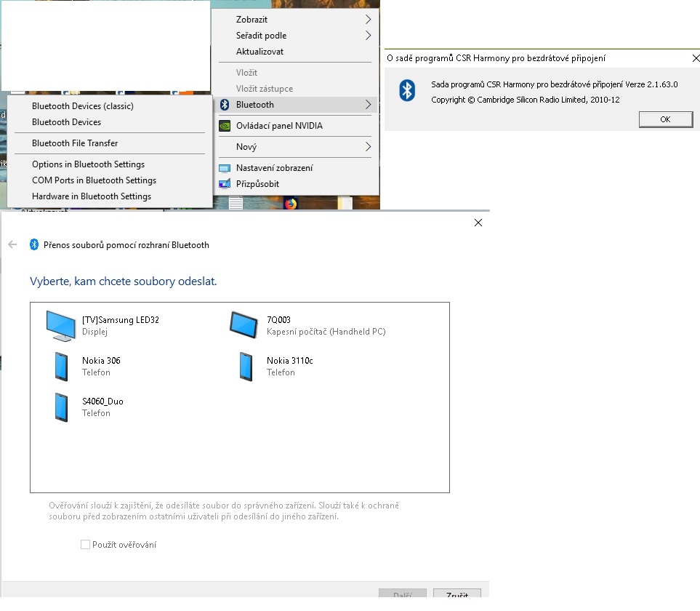Select the Nokia 3110c device name

point(290,361)
